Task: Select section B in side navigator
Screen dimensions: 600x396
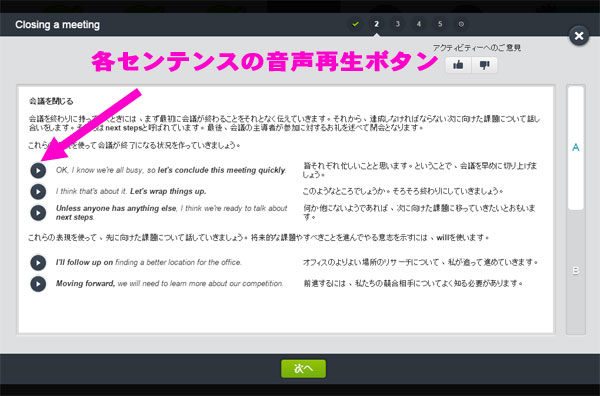Action: (576, 271)
